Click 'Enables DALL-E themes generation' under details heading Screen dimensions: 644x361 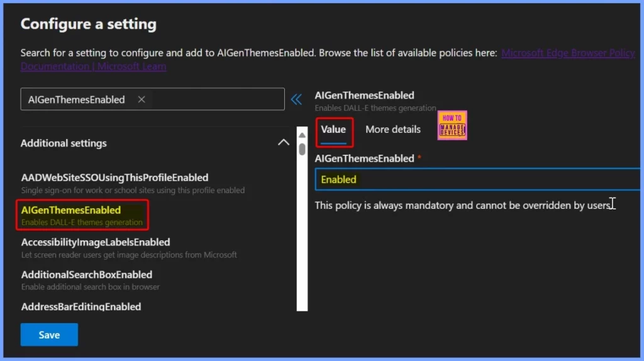(x=375, y=108)
